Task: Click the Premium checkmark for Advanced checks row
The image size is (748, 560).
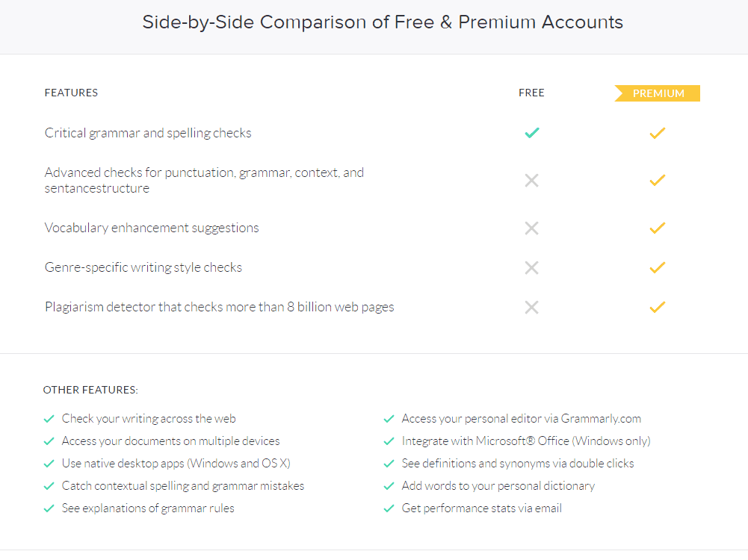Action: tap(658, 181)
